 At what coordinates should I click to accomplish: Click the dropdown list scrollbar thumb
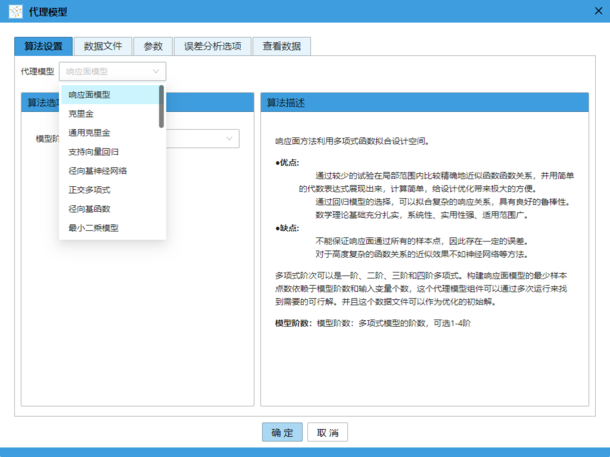coord(161,107)
